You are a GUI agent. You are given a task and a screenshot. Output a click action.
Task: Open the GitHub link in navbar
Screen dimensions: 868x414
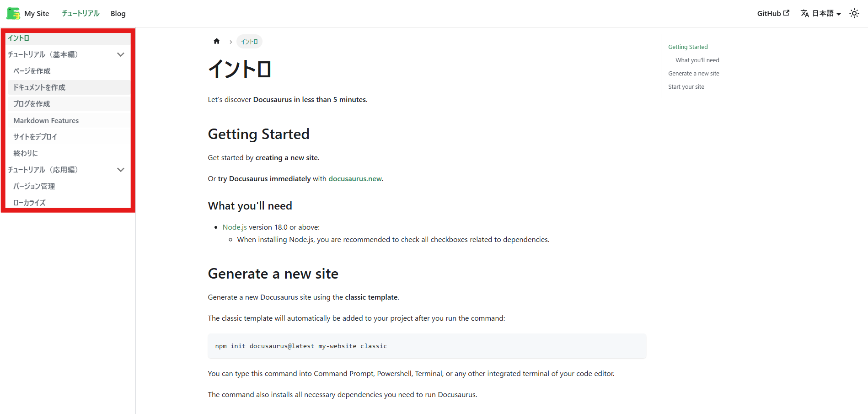tap(773, 13)
